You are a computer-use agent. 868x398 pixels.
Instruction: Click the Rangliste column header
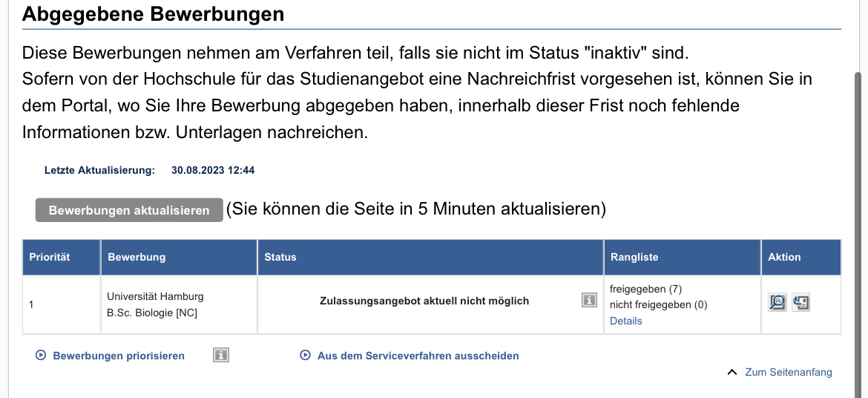[634, 257]
